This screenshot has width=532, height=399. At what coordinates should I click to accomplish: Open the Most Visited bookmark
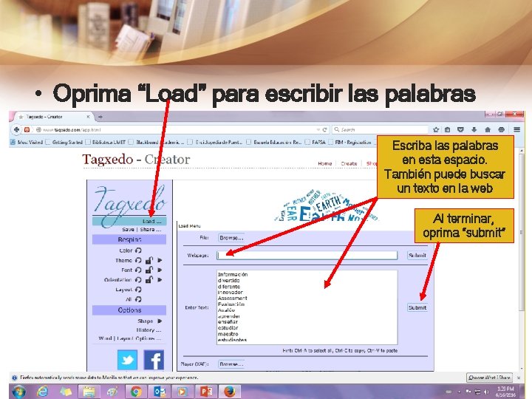27,142
